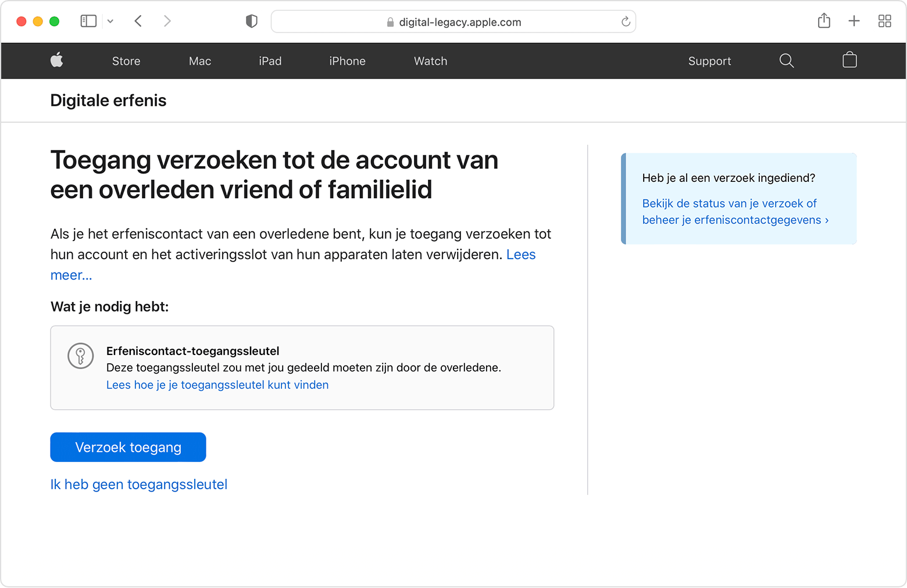Open the Apple search

786,60
